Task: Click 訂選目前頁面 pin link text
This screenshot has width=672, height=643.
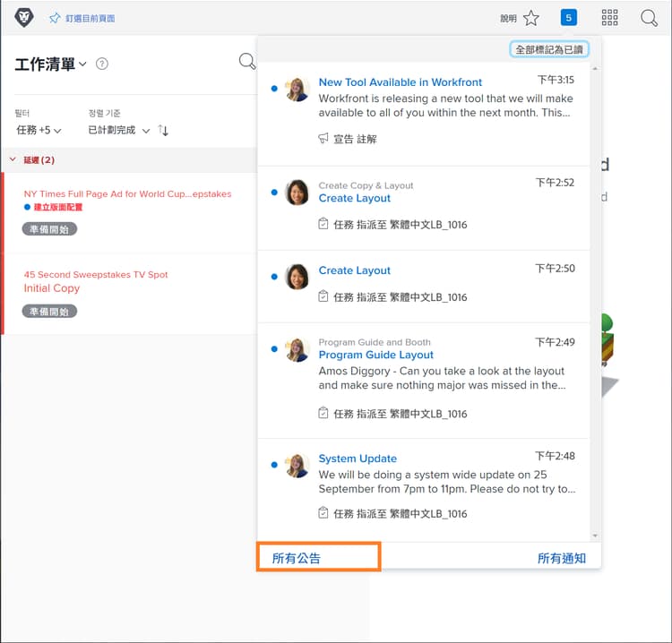Action: 90,19
